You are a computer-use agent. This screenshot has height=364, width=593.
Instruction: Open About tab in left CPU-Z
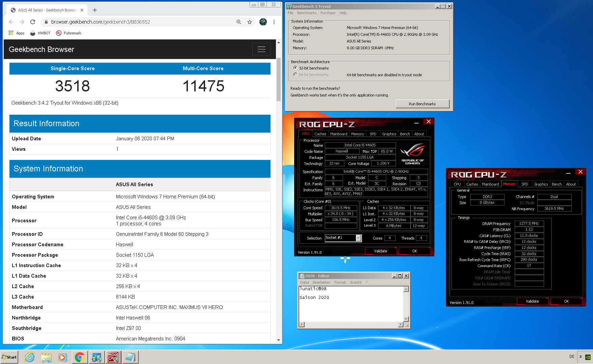pyautogui.click(x=419, y=134)
